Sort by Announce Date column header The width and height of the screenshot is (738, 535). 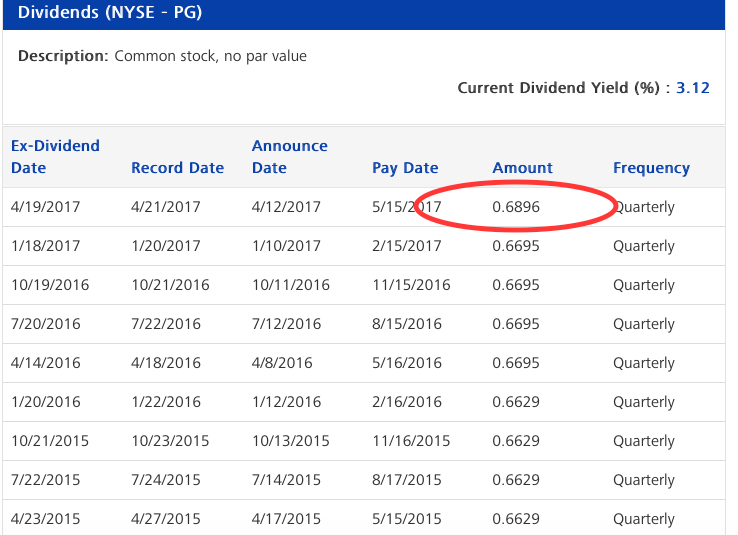(289, 157)
